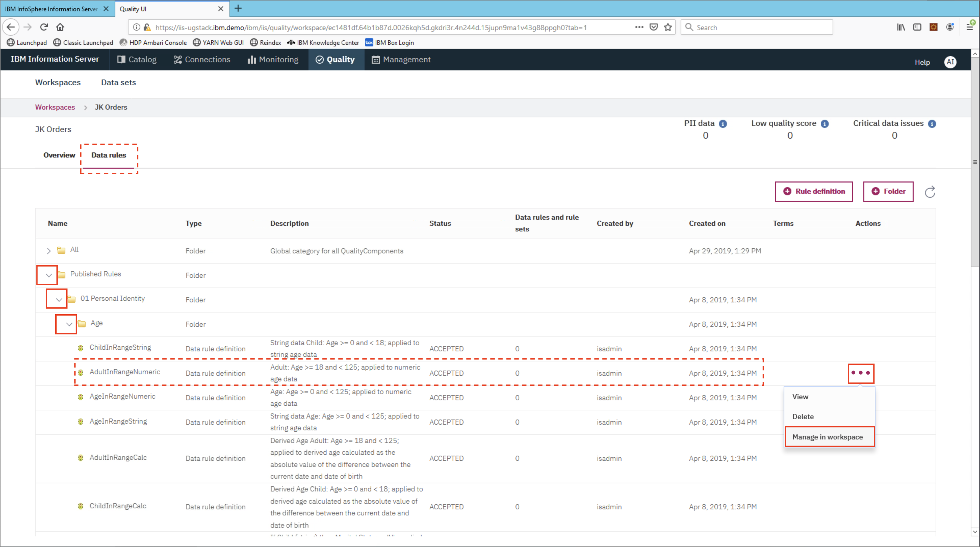
Task: Choose Manage in workspace option
Action: pyautogui.click(x=829, y=437)
